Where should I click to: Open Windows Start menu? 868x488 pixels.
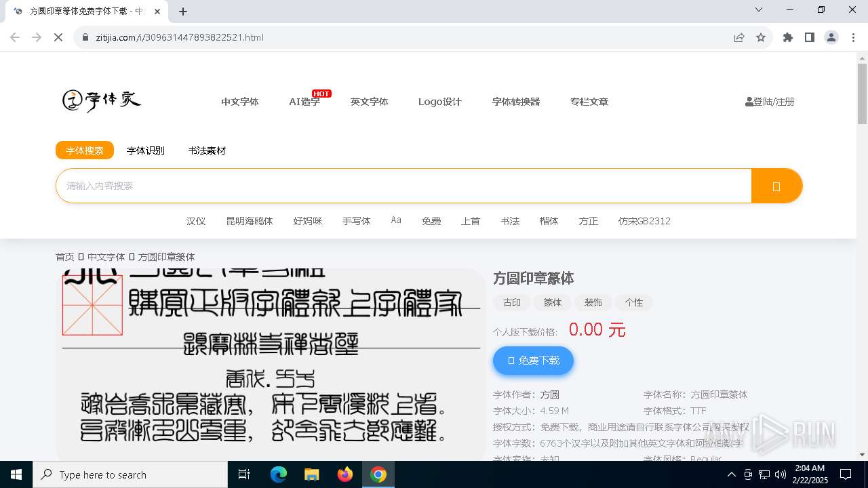tap(16, 474)
